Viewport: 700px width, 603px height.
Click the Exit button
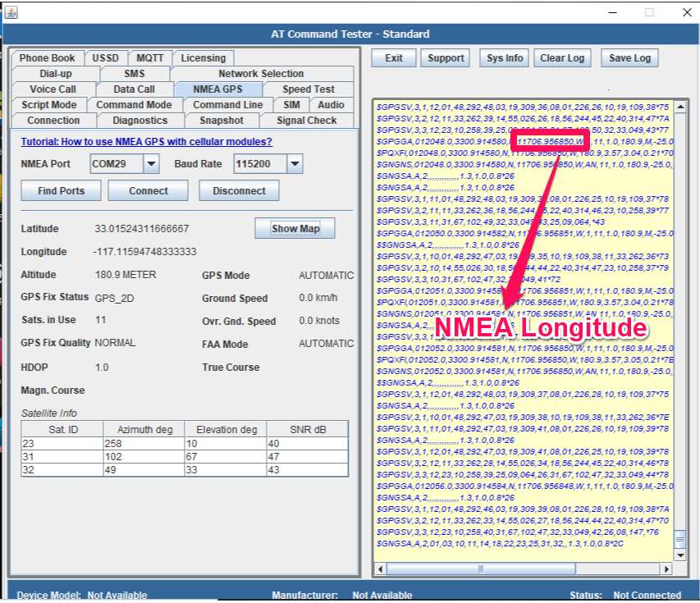[394, 58]
